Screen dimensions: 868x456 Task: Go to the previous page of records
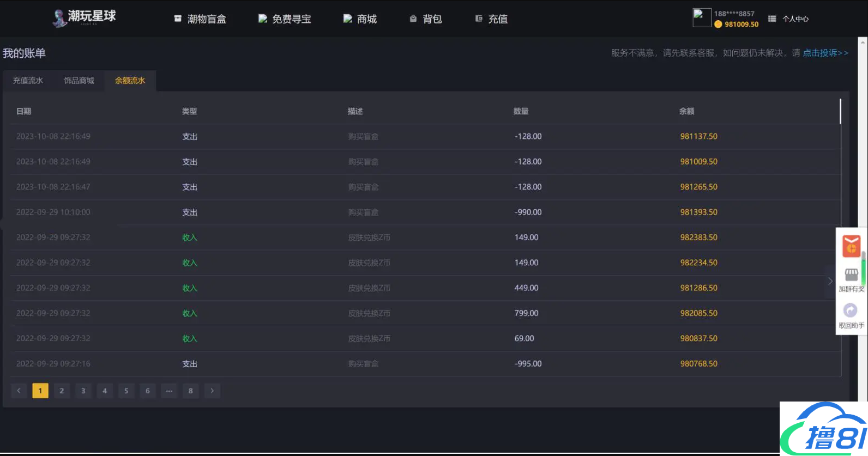[x=19, y=391]
